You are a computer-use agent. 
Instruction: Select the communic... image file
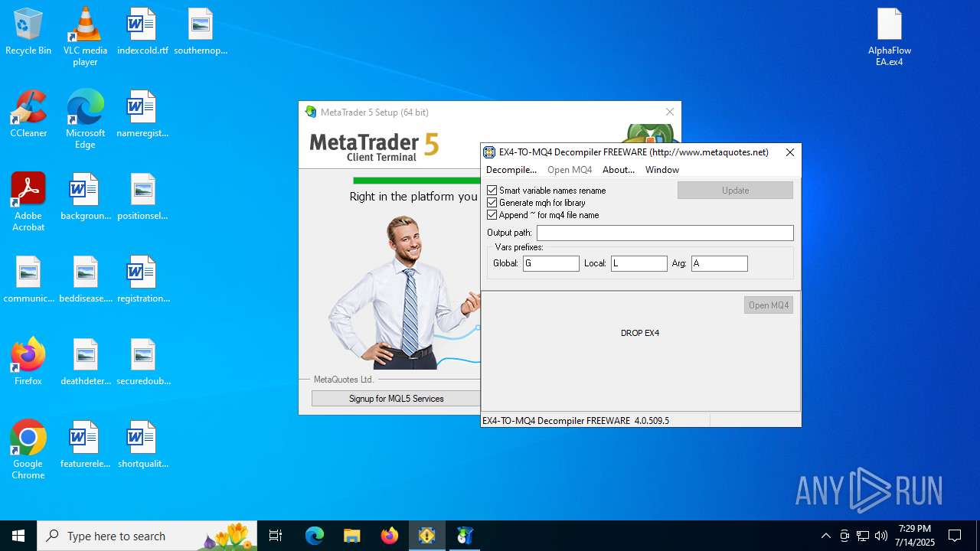[28, 280]
